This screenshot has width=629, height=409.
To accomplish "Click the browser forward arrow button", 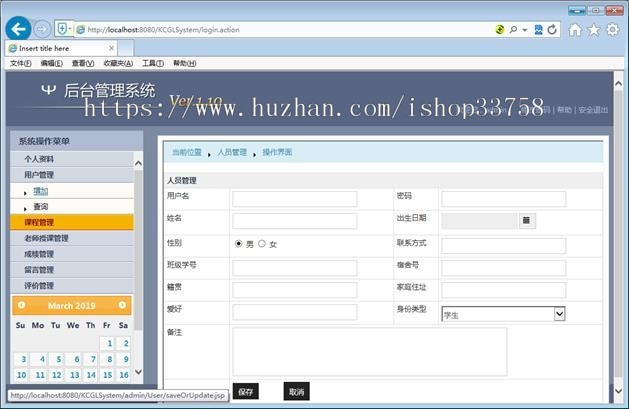I will pos(42,29).
